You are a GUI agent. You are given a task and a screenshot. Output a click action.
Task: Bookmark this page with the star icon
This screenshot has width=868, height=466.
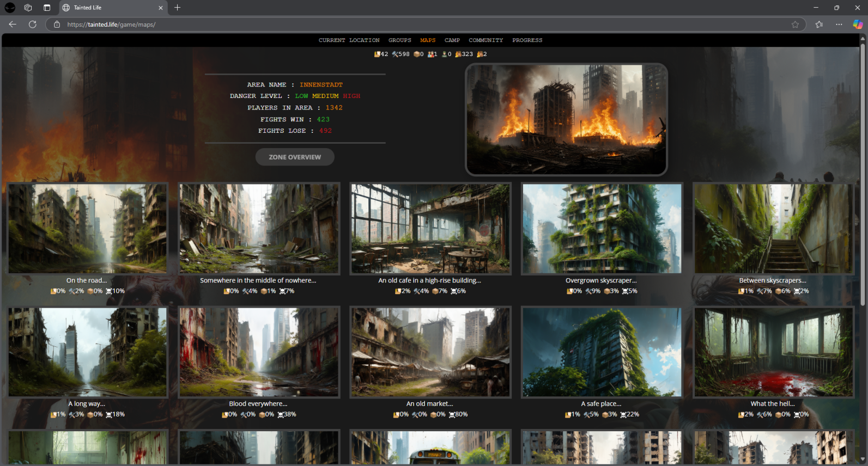click(795, 24)
